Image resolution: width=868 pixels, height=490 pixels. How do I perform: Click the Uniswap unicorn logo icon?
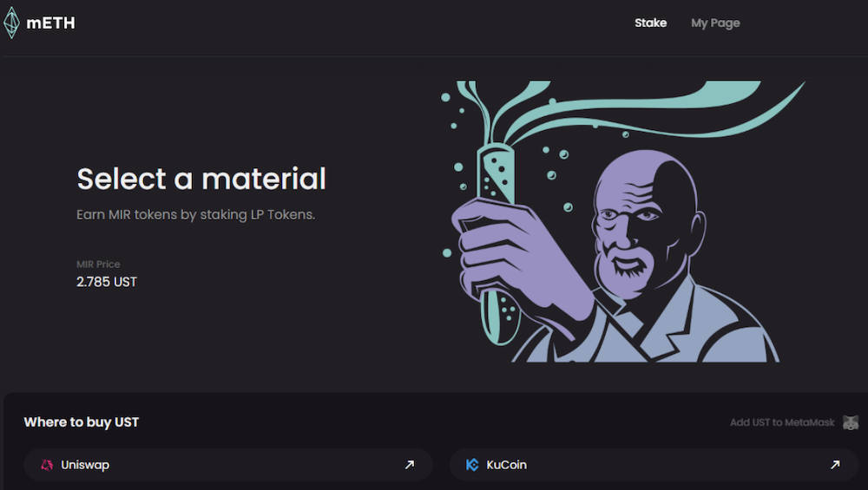tap(47, 465)
